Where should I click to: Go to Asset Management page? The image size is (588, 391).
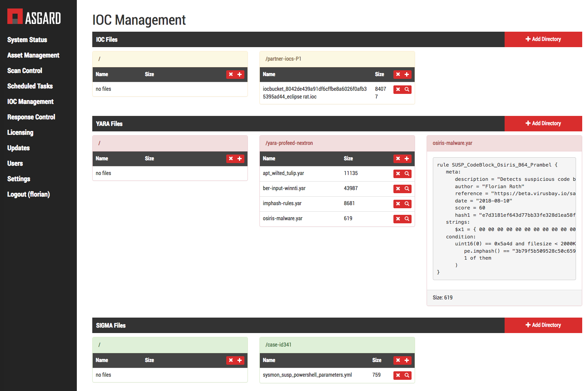coord(33,55)
